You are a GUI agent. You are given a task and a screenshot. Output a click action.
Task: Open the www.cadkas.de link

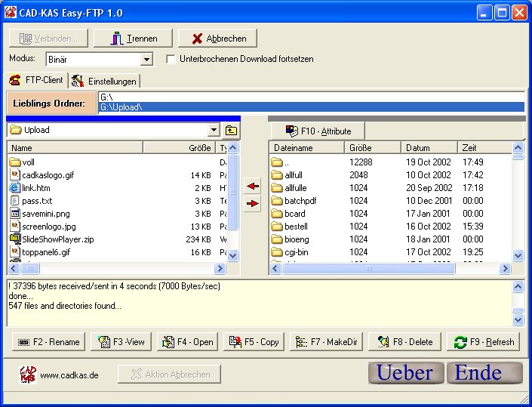[69, 375]
